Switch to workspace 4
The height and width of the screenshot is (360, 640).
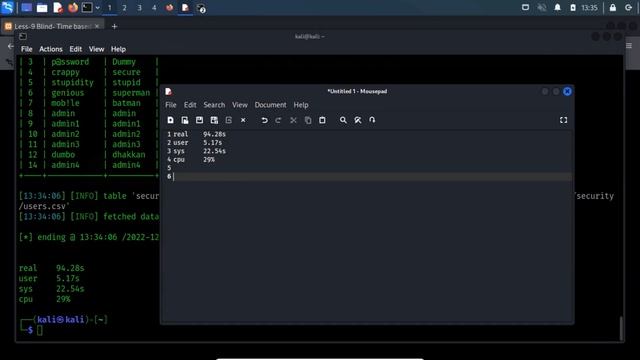click(154, 8)
